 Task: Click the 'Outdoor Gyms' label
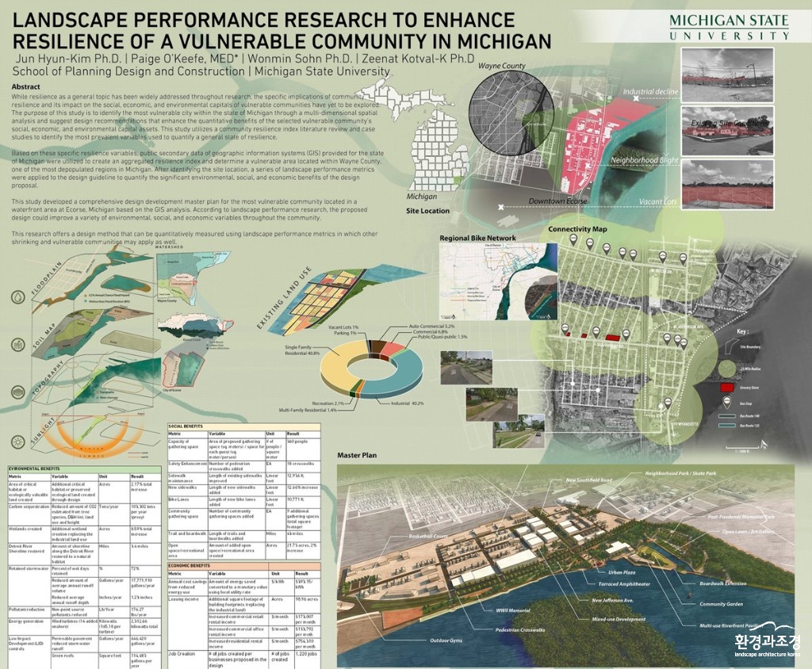pyautogui.click(x=446, y=640)
